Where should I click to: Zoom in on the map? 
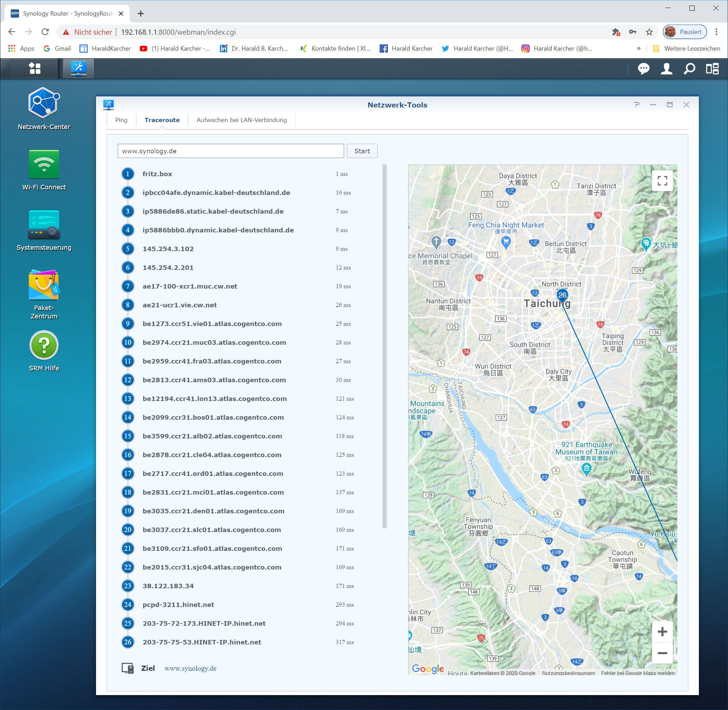click(662, 632)
